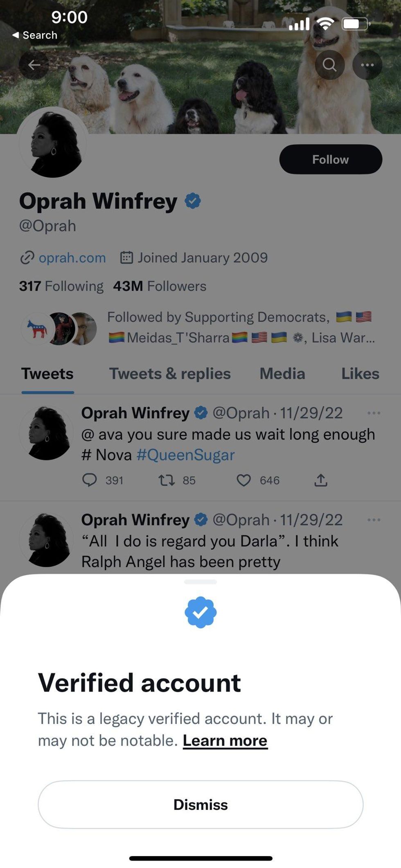Viewport: 401px width, 868px height.
Task: Open more options on first tweet
Action: 374,413
